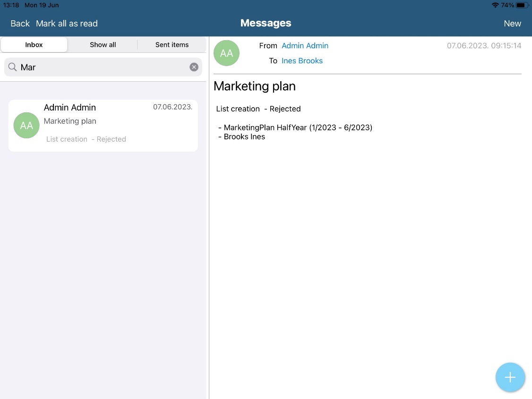Go back using the Back button

pyautogui.click(x=20, y=24)
